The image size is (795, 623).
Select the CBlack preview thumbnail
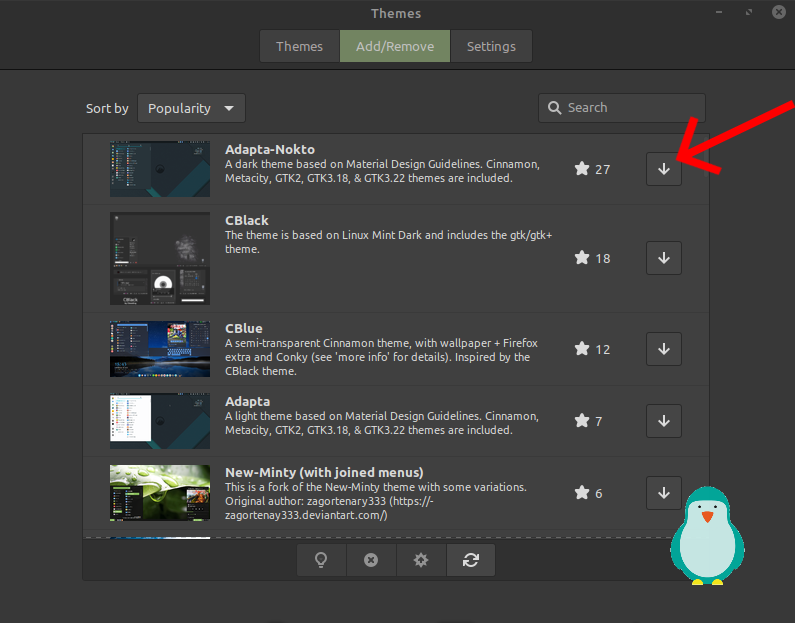coord(160,259)
